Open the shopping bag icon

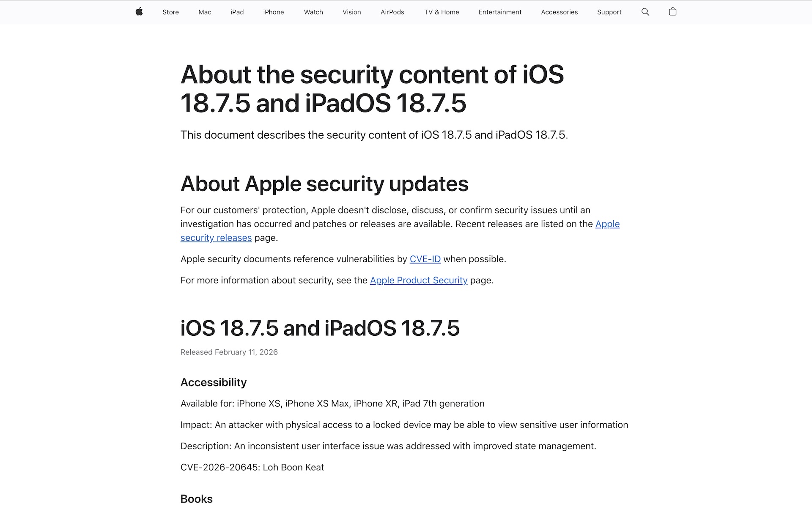672,12
